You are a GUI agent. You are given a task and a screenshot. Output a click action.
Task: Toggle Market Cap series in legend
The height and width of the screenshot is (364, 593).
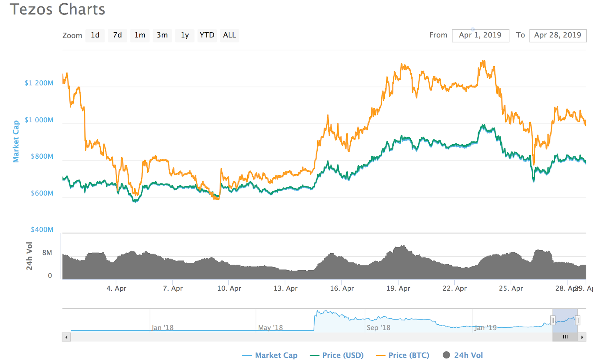click(x=270, y=355)
